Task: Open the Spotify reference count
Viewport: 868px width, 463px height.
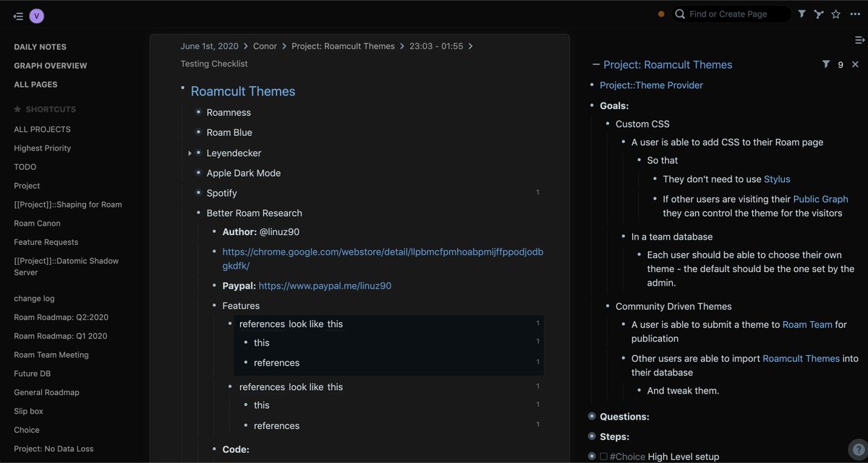Action: (538, 193)
